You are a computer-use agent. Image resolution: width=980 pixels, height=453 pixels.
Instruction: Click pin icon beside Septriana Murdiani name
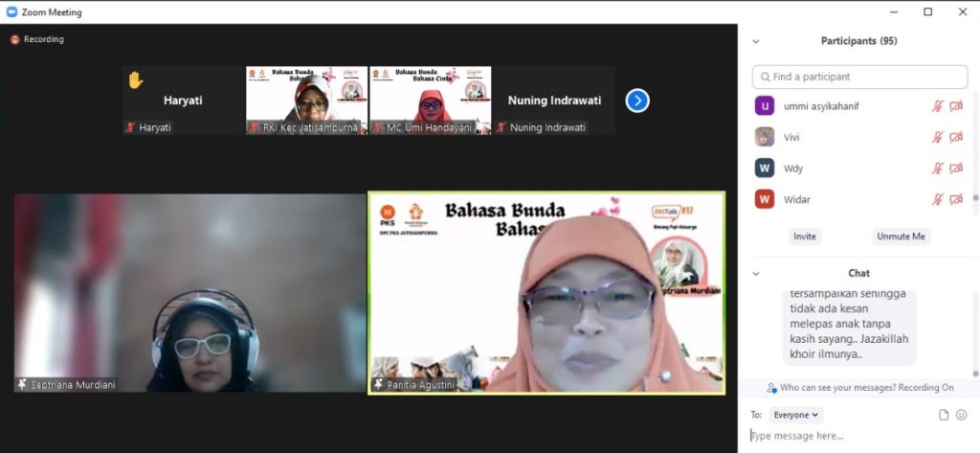[23, 385]
